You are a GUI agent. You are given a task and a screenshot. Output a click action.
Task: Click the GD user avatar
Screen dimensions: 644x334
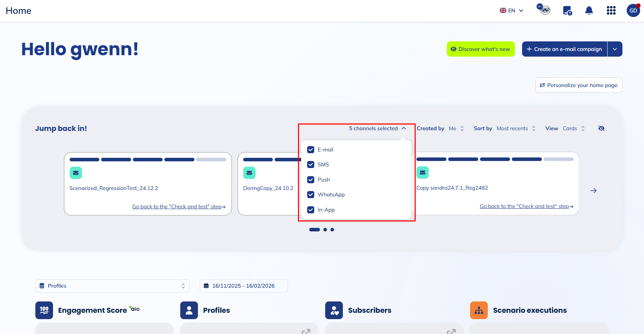click(633, 11)
